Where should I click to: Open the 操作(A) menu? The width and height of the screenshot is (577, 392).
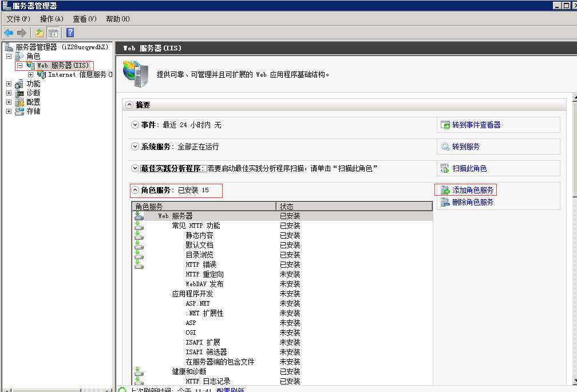(x=52, y=19)
